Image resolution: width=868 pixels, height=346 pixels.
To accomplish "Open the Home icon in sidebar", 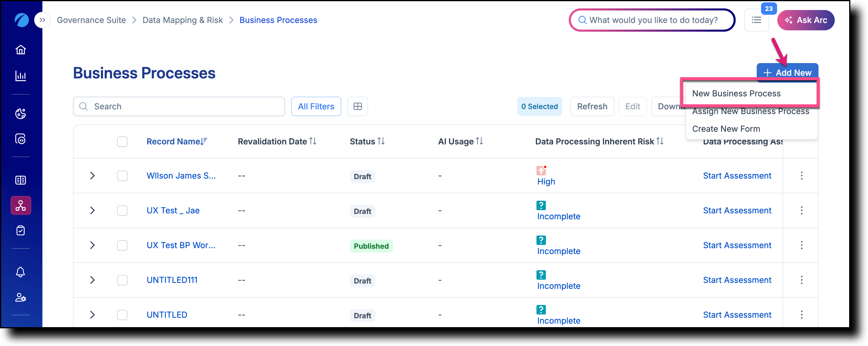I will coord(21,50).
